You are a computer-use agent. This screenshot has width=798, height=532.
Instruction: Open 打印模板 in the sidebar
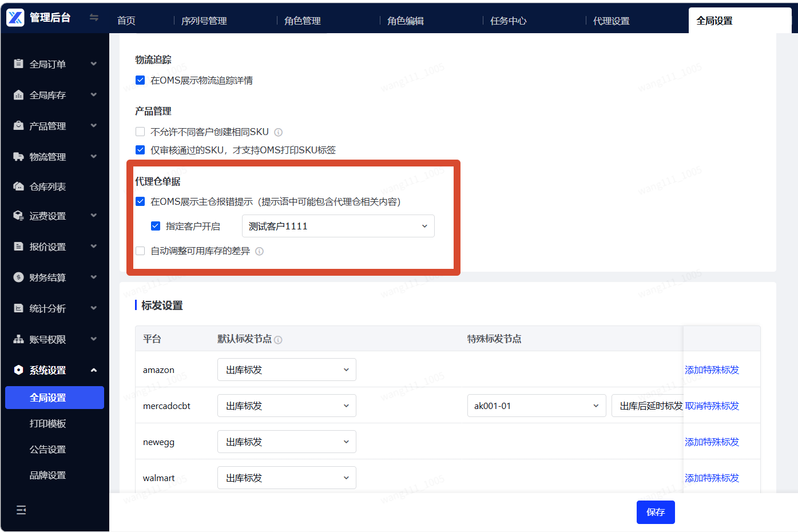(x=47, y=423)
